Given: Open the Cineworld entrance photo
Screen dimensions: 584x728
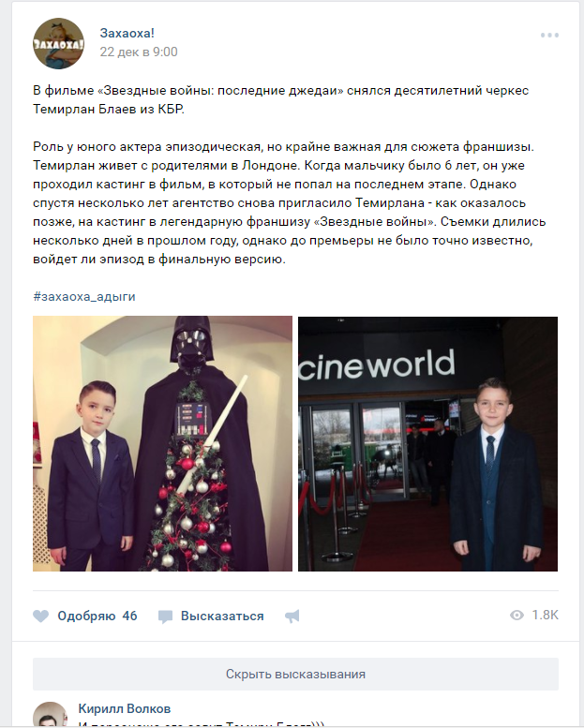Looking at the screenshot, I should click(427, 444).
